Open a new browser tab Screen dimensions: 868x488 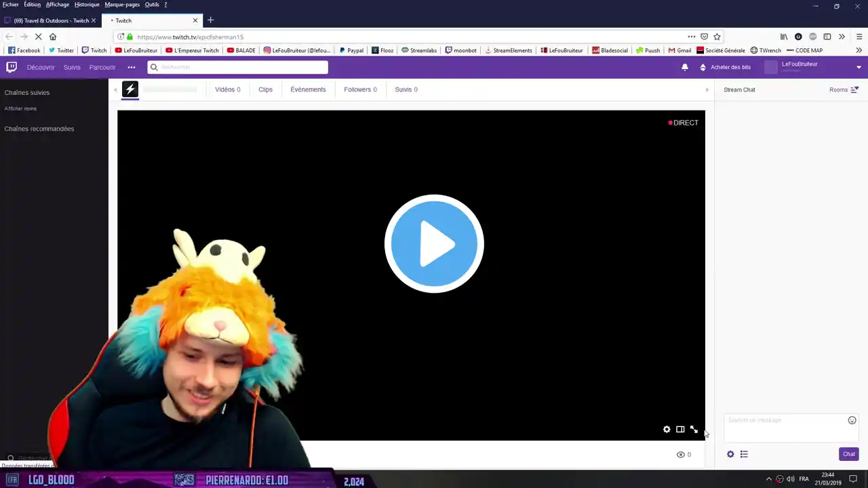[x=210, y=20]
